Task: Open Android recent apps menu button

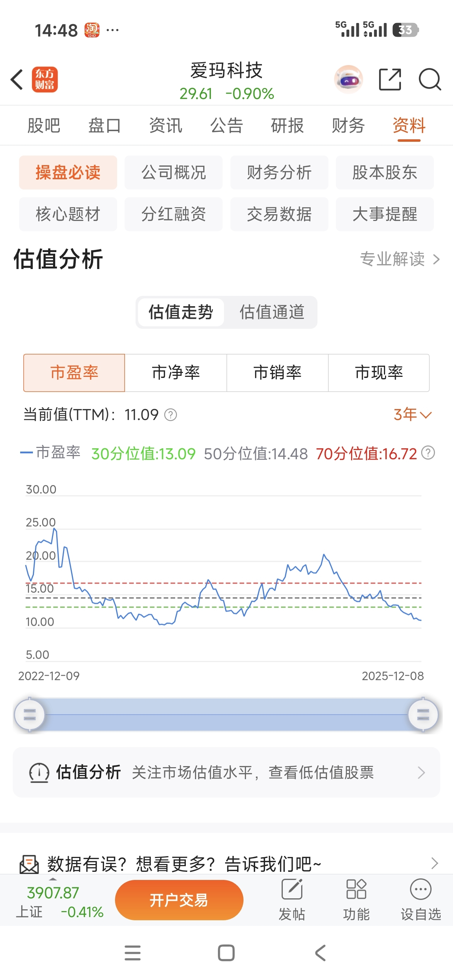Action: coord(133,953)
